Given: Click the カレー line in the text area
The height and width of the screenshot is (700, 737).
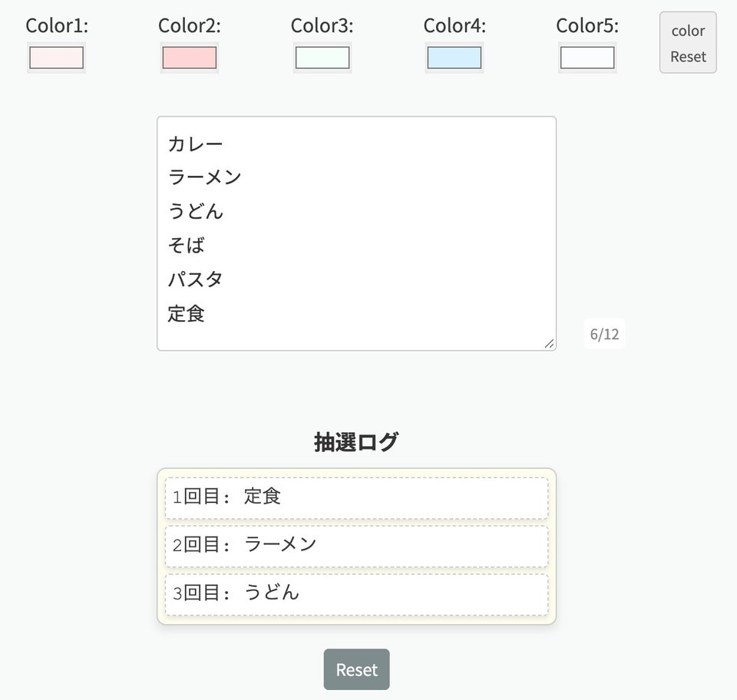Looking at the screenshot, I should 196,144.
